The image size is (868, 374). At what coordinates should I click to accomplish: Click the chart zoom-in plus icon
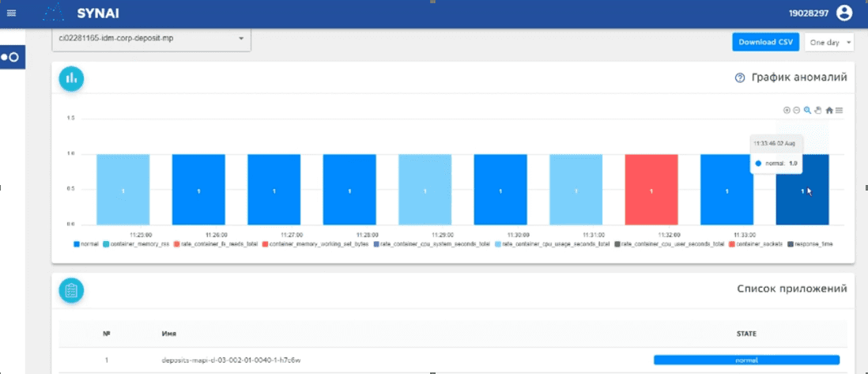(787, 110)
